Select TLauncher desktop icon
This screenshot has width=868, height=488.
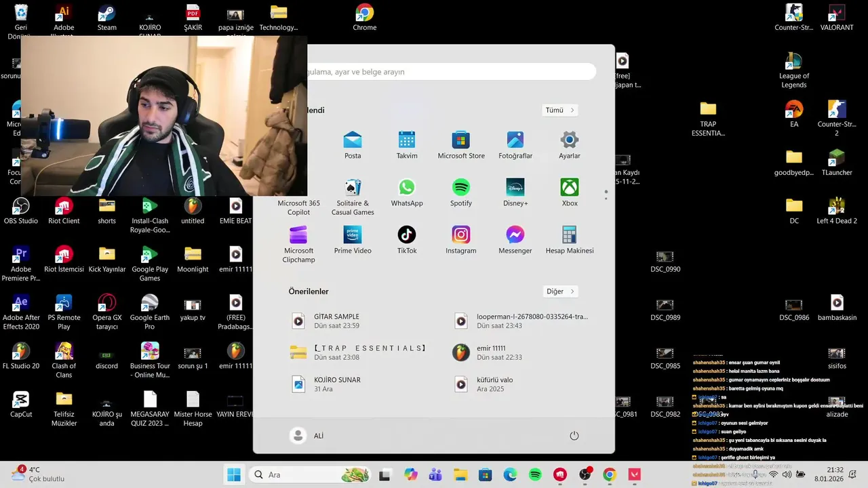(x=837, y=163)
